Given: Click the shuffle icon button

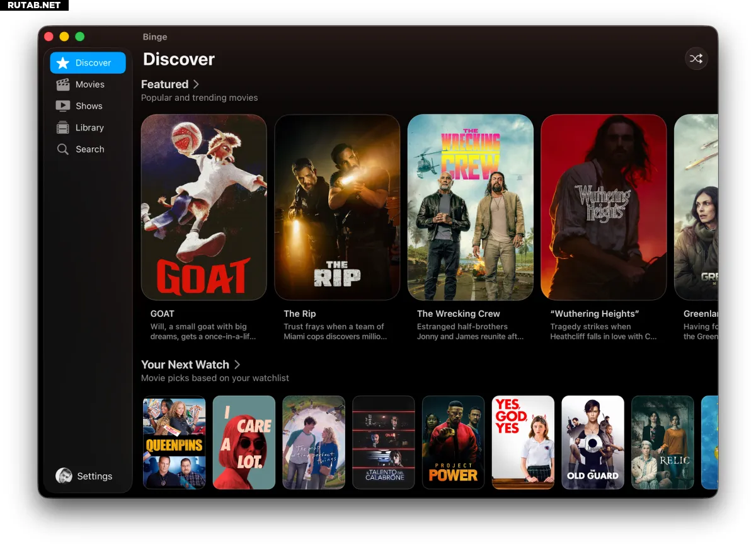Looking at the screenshot, I should coord(696,59).
